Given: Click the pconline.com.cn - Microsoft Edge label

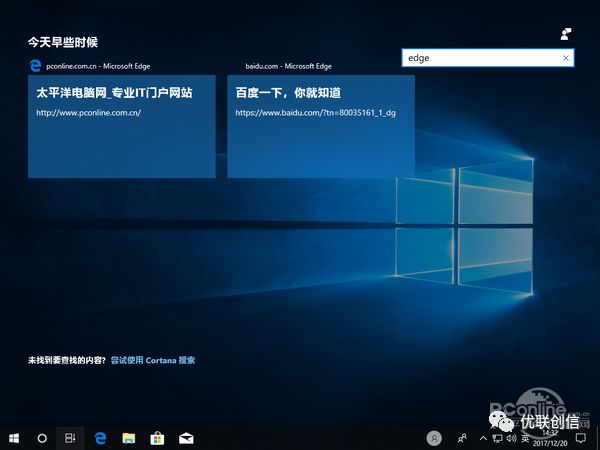Looking at the screenshot, I should tap(98, 66).
